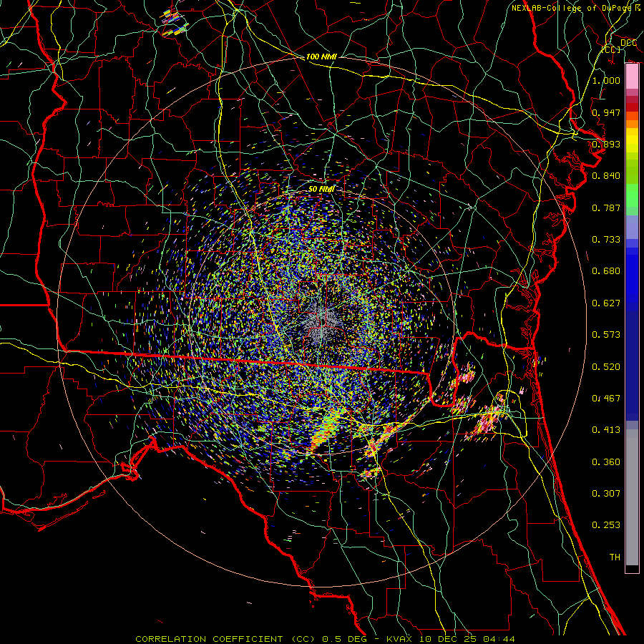Screen dimensions: 644x644
Task: Select the 0.467 scale value
Action: click(606, 399)
